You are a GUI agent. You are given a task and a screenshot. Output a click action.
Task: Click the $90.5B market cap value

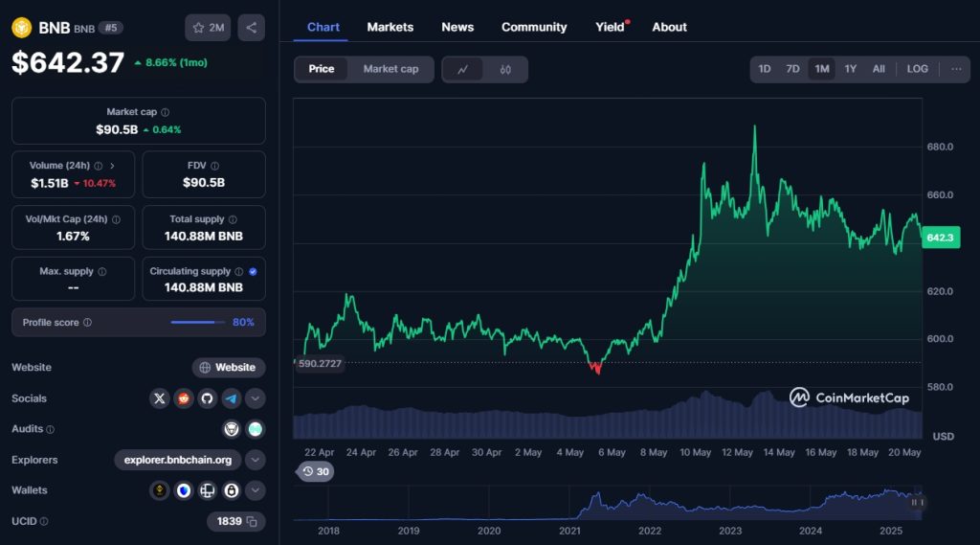(x=117, y=129)
